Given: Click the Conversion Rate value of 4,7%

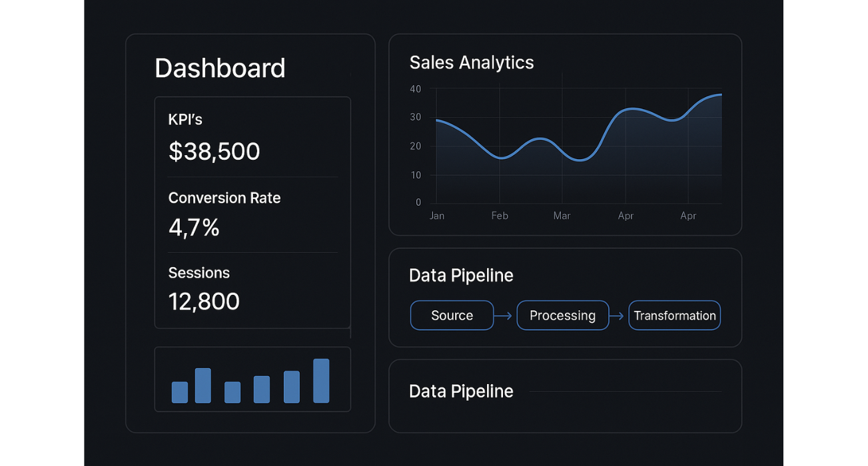Looking at the screenshot, I should point(193,227).
